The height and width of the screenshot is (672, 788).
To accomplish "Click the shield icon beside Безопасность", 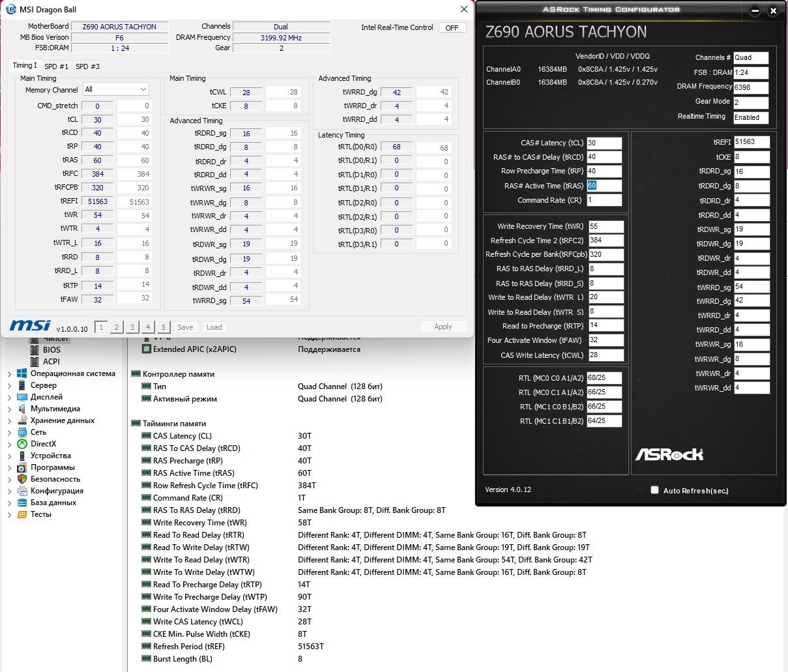I will (x=22, y=479).
